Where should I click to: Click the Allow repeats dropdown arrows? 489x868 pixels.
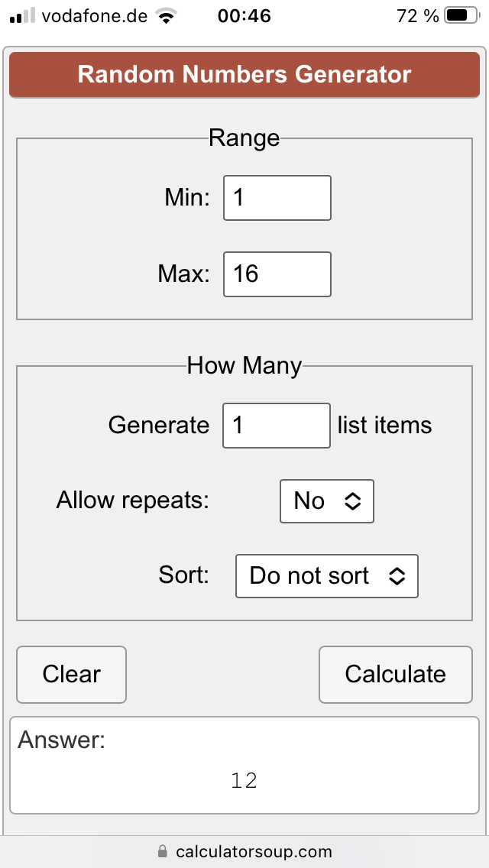(353, 501)
